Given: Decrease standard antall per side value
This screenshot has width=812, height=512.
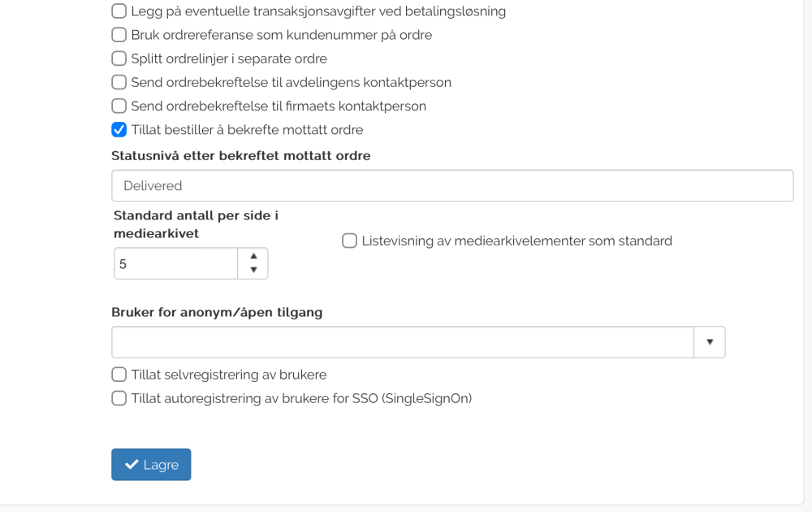Looking at the screenshot, I should [x=253, y=270].
